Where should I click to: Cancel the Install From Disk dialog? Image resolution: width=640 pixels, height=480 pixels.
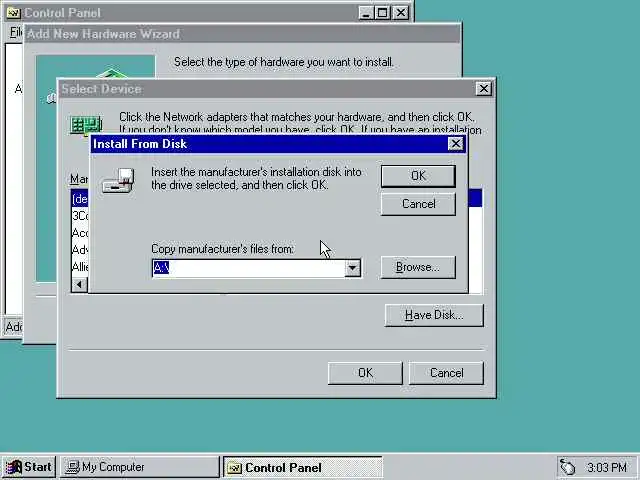click(x=418, y=204)
